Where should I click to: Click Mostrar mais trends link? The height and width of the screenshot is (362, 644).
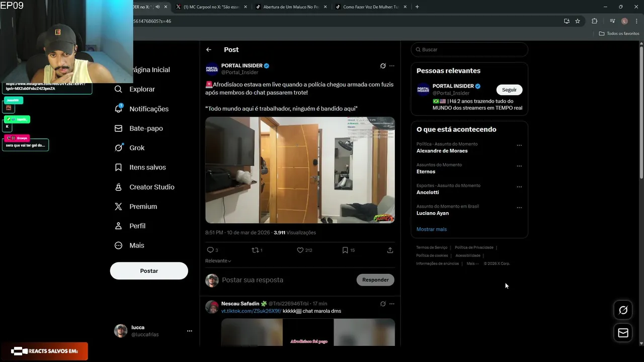(x=432, y=229)
